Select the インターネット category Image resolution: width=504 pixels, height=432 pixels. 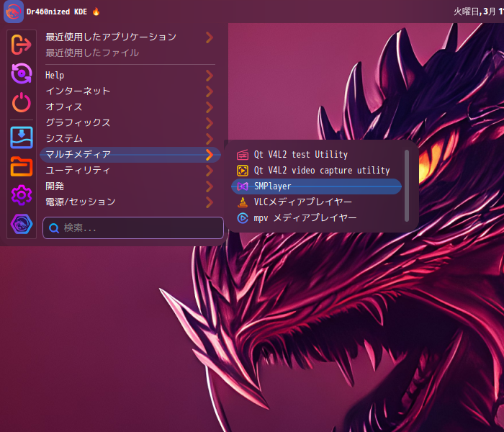tap(130, 91)
